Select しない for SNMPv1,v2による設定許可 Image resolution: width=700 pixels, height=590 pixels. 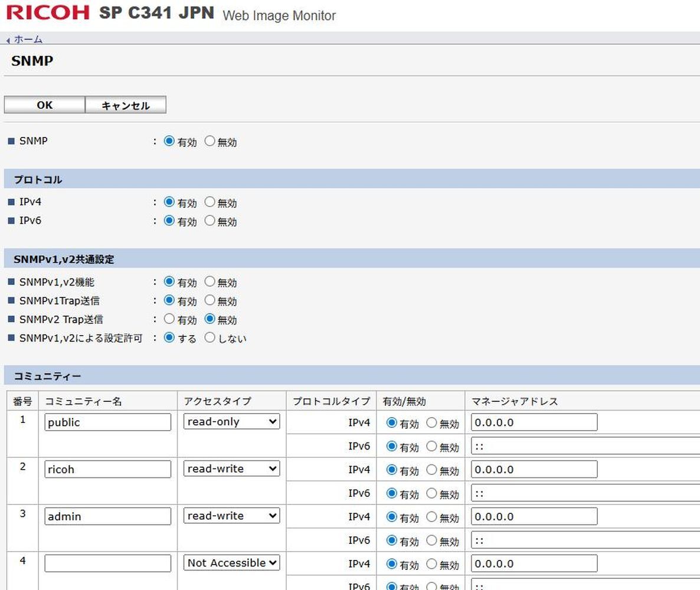(210, 338)
